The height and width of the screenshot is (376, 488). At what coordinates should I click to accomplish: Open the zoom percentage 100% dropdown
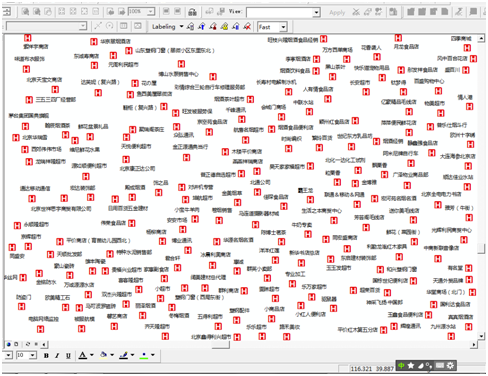(151, 12)
